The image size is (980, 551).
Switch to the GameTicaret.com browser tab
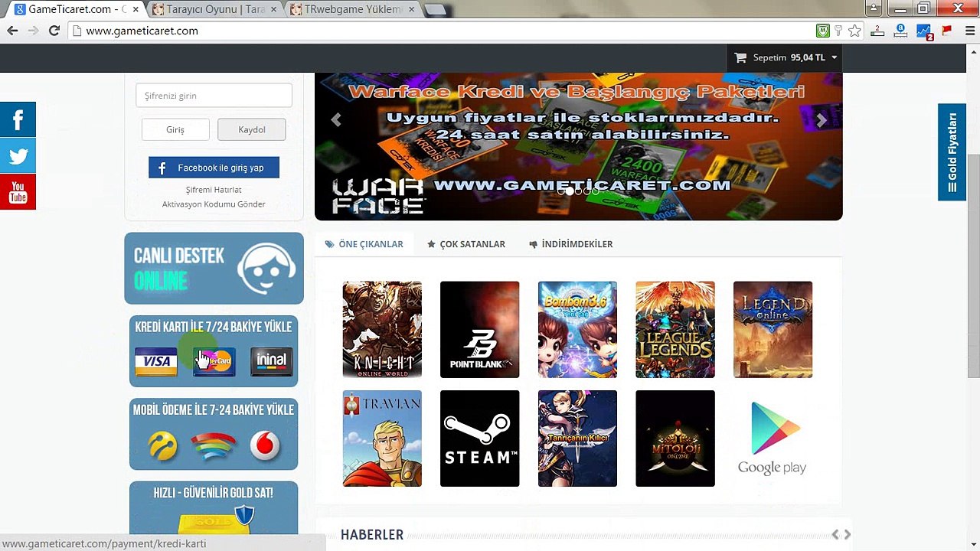click(x=74, y=9)
